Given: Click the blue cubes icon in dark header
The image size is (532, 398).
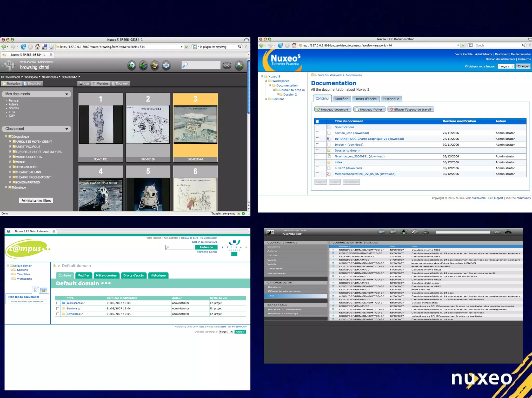Looking at the screenshot, I should [x=166, y=65].
